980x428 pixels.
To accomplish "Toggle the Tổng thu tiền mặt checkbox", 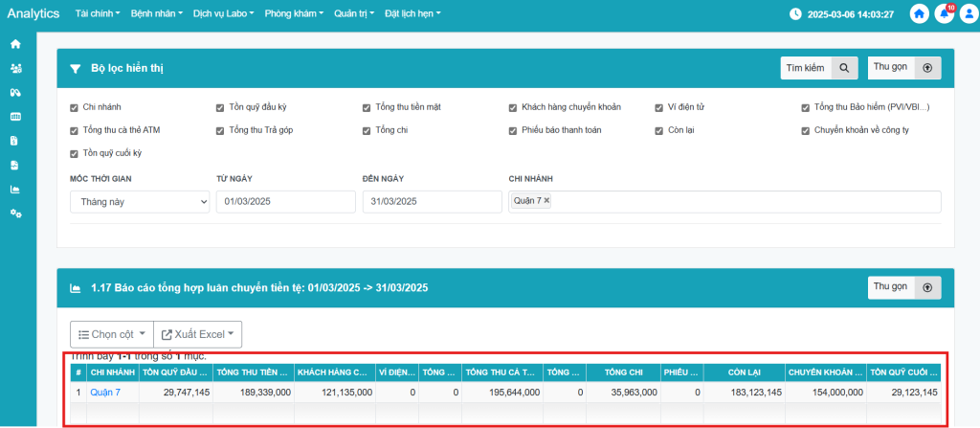I will (367, 107).
